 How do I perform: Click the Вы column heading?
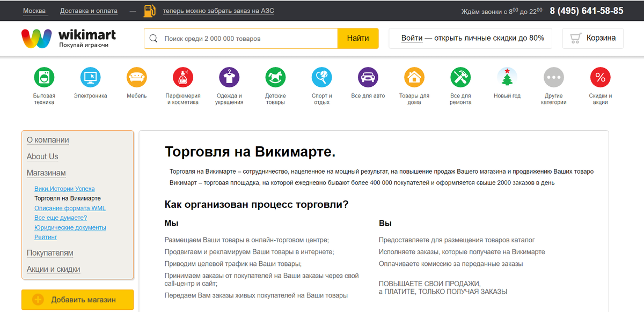(x=385, y=223)
